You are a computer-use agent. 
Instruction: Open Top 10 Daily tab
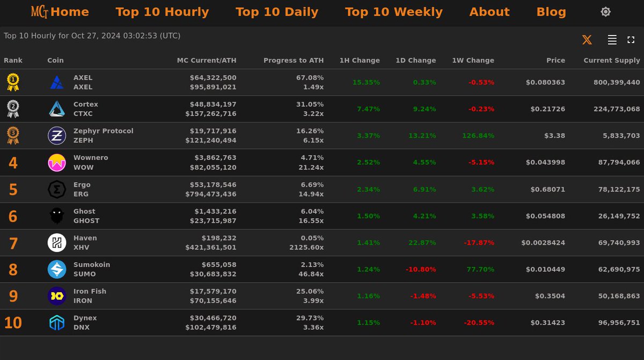coord(277,12)
